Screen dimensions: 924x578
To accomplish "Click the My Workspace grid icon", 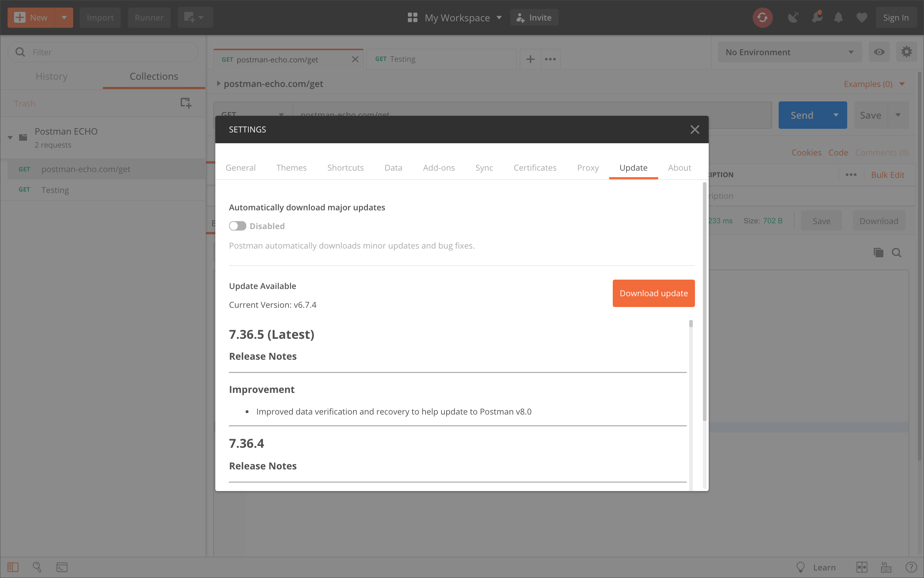I will tap(412, 18).
